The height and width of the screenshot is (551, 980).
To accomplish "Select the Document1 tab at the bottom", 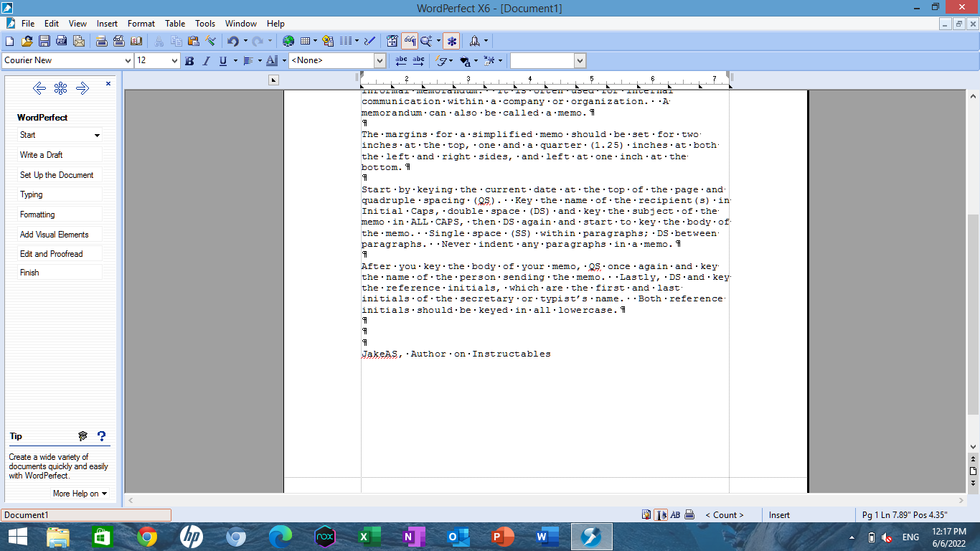I will [x=86, y=514].
